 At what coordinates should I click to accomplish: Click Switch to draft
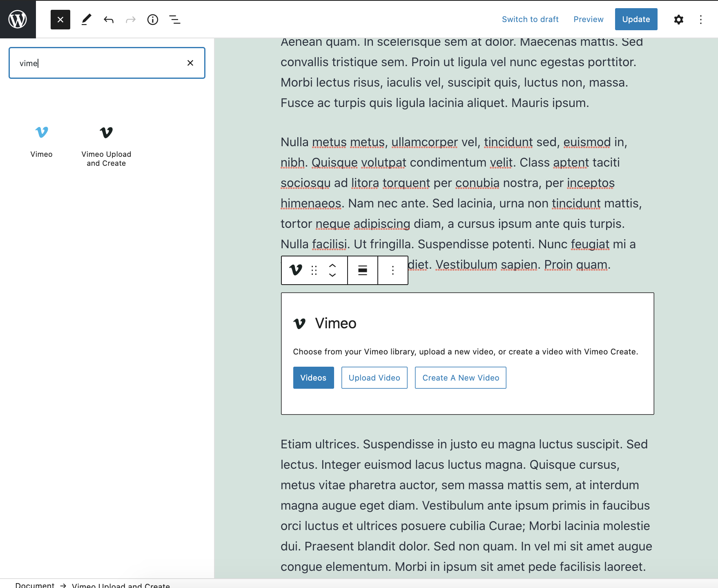click(x=530, y=19)
